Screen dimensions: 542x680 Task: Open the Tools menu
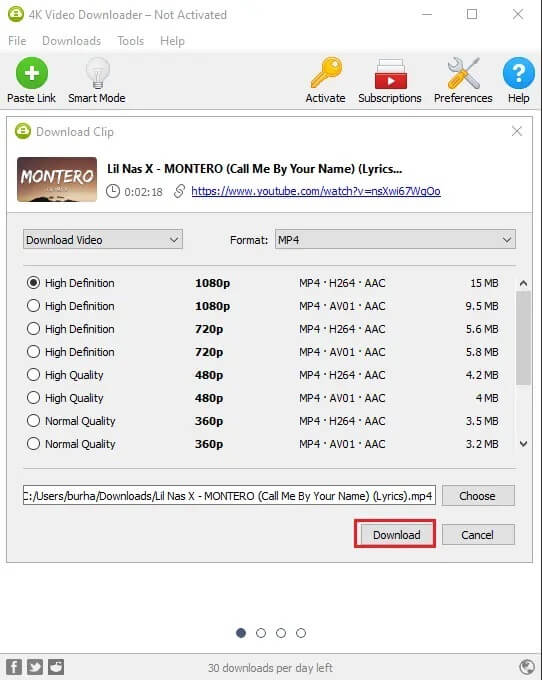[x=131, y=41]
